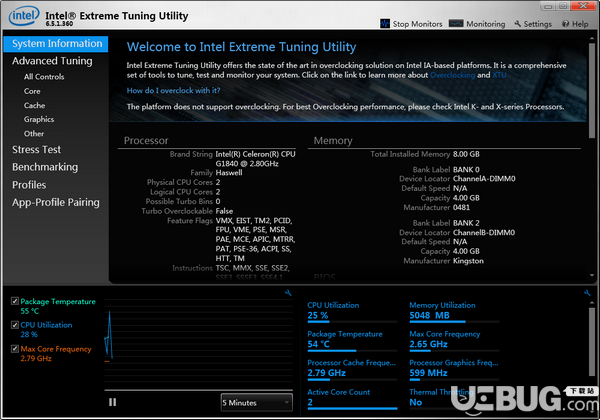The height and width of the screenshot is (420, 600).
Task: Follow the Overclocking link
Action: (x=452, y=75)
